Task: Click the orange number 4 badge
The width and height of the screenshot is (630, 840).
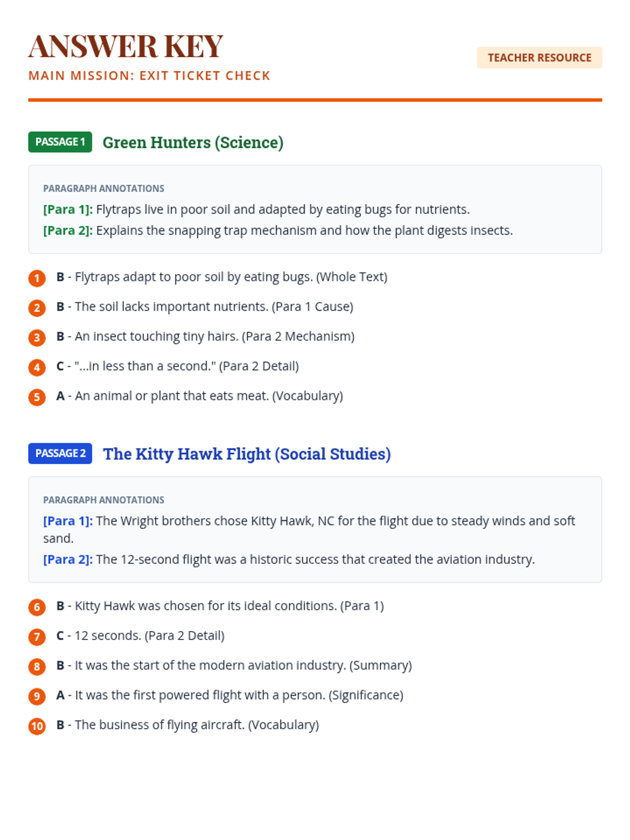Action: 37,367
